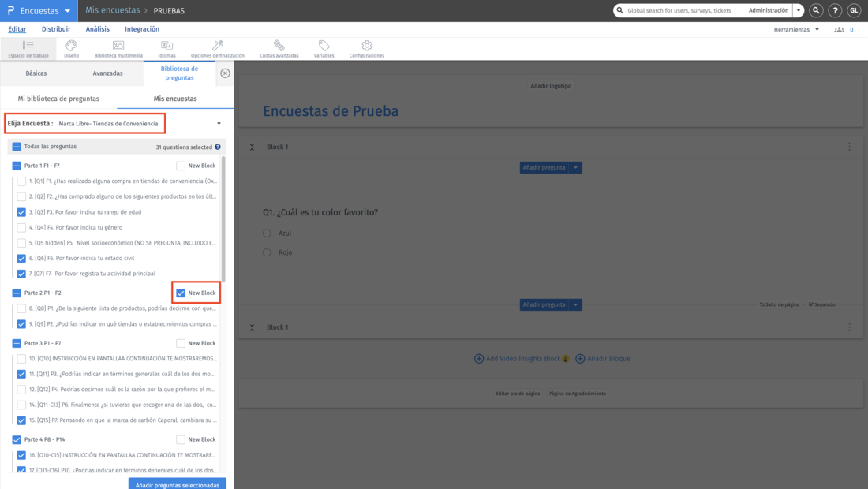Switch to the Editar tab
Image resolution: width=868 pixels, height=489 pixels.
tap(17, 29)
